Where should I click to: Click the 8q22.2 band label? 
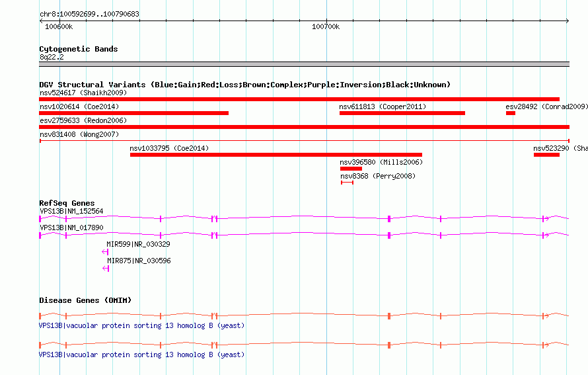click(x=52, y=57)
